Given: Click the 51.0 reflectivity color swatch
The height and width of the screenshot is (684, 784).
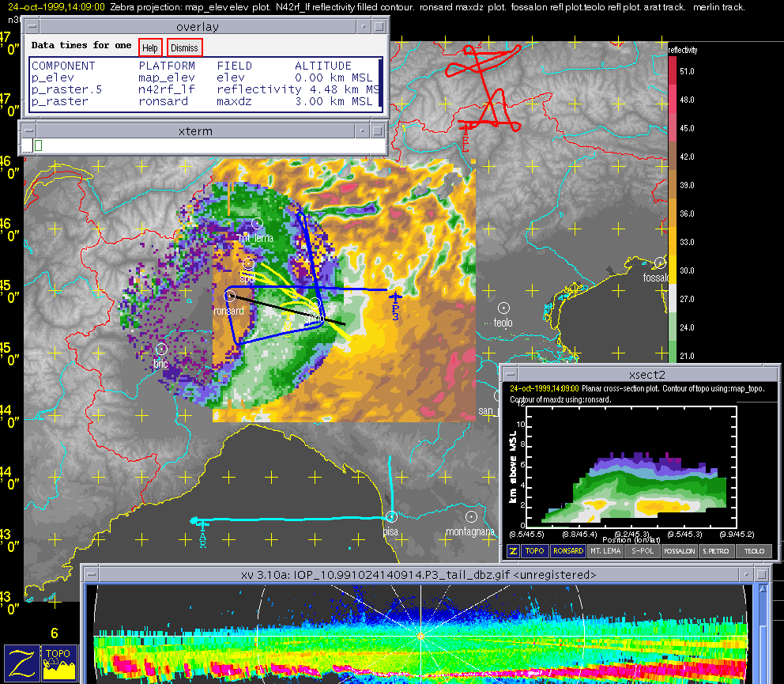Looking at the screenshot, I should pos(673,71).
